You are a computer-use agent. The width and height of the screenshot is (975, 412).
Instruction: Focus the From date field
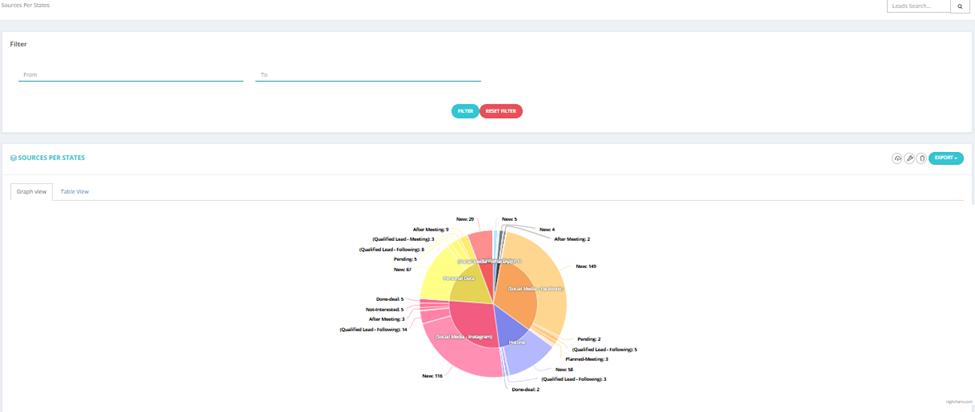[131, 75]
